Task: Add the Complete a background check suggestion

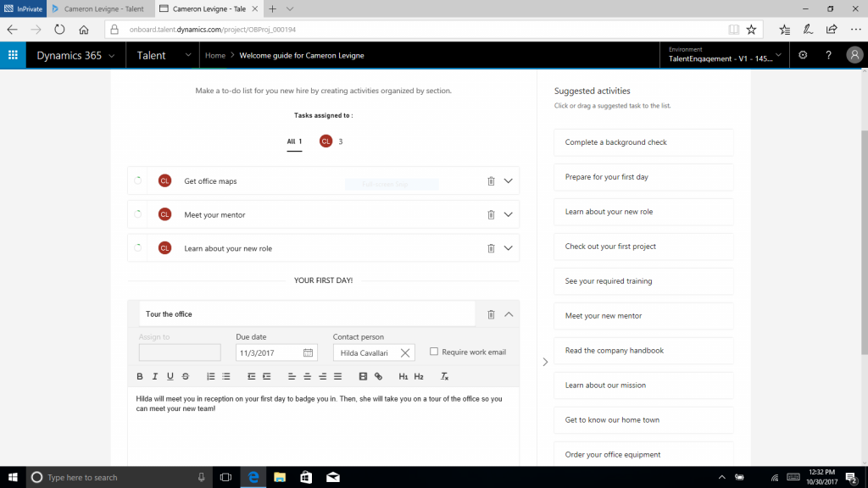Action: pyautogui.click(x=643, y=142)
